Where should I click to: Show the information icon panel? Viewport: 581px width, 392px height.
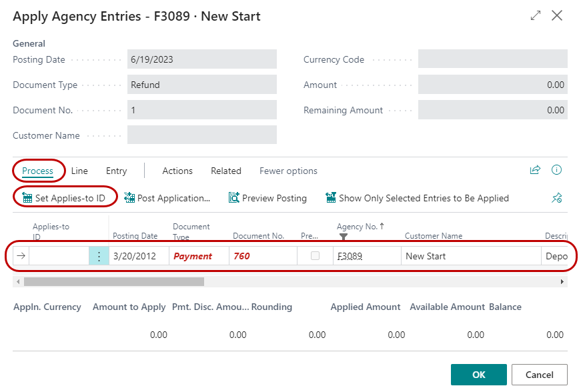click(556, 171)
